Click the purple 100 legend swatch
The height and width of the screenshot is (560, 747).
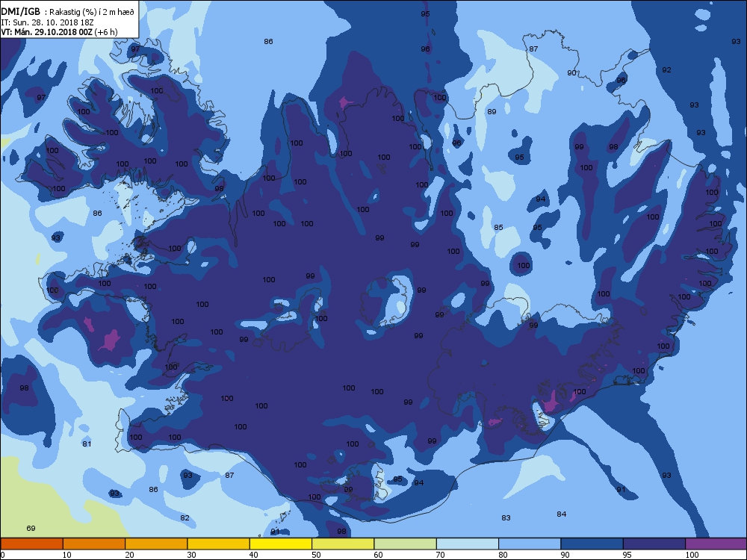tap(716, 544)
